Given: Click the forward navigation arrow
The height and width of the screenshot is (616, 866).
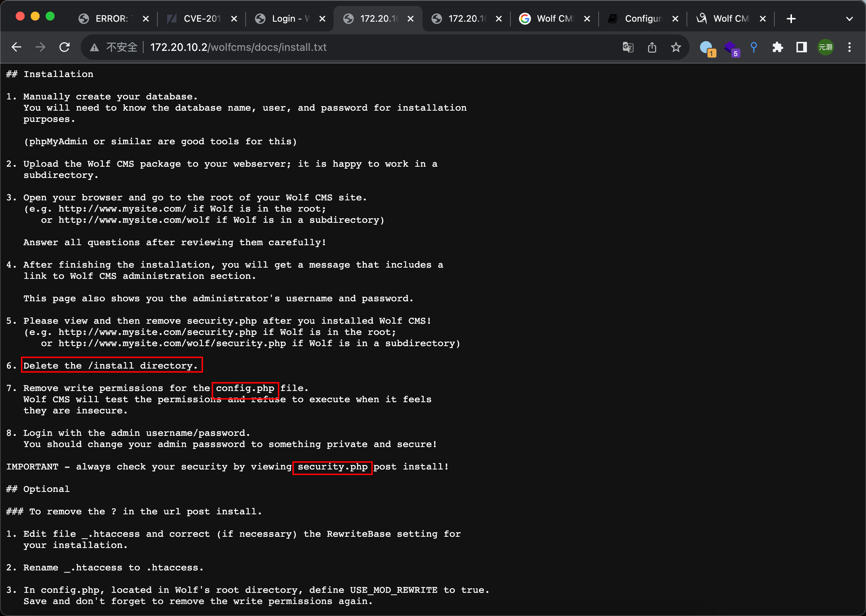Looking at the screenshot, I should pos(40,47).
